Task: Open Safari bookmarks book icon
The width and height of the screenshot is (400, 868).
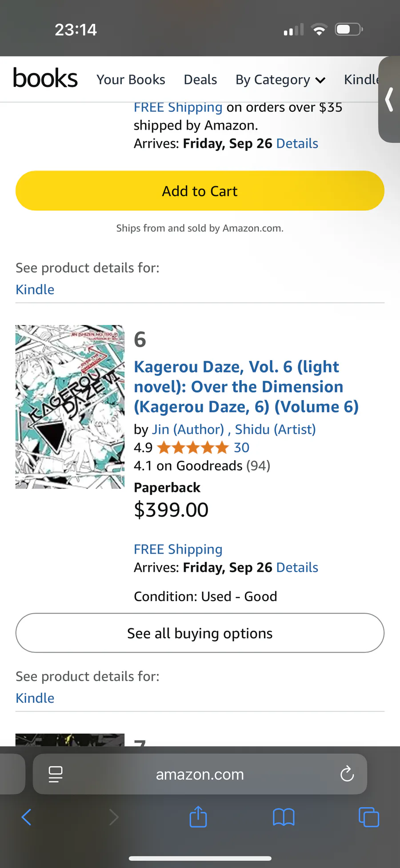Action: click(x=284, y=817)
